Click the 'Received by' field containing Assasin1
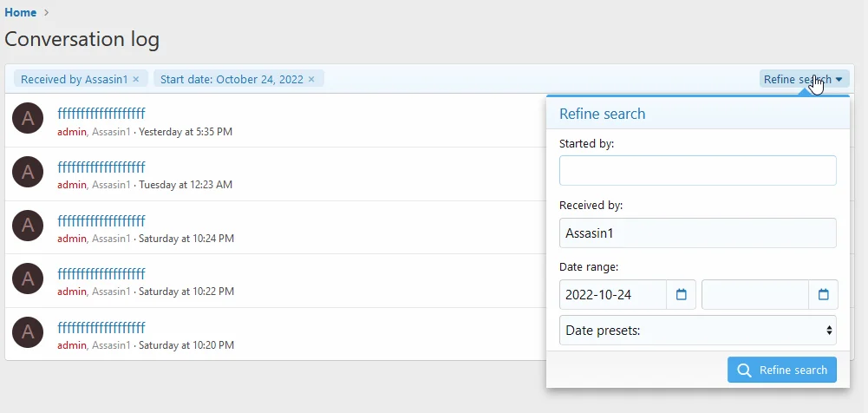 coord(697,233)
